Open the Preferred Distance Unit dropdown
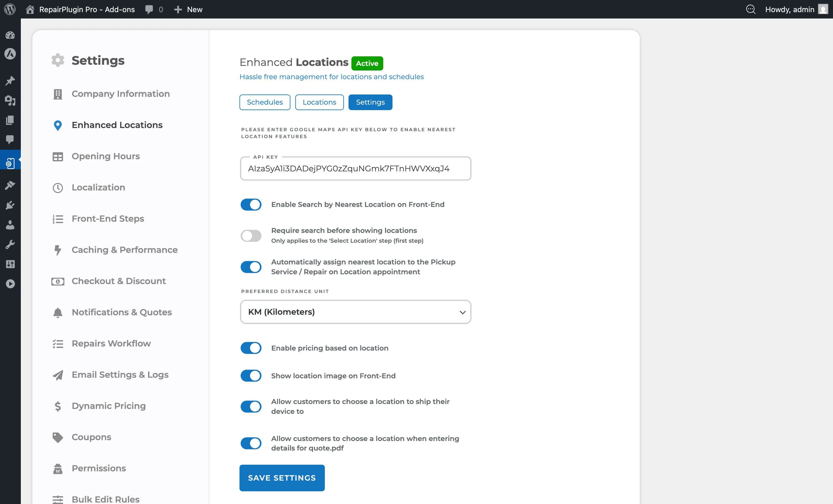833x504 pixels. 355,312
